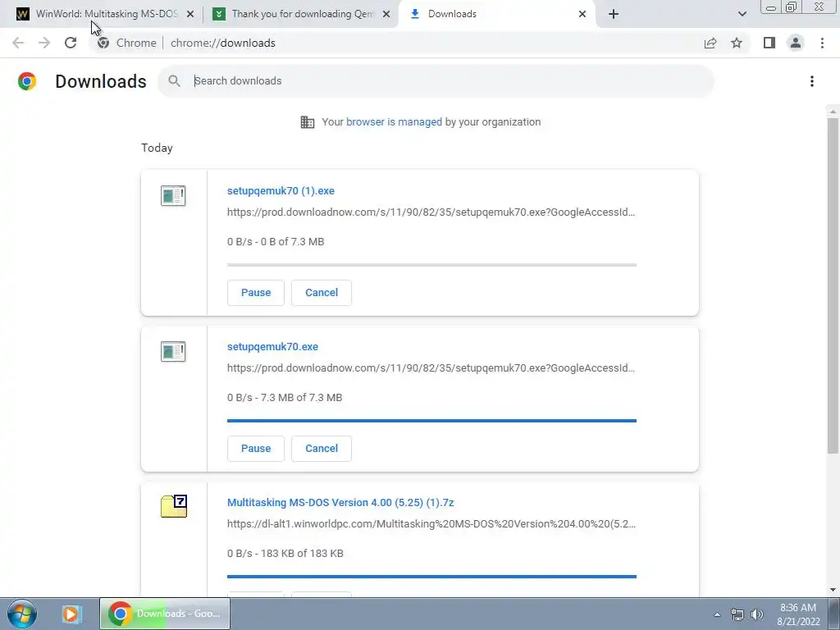Click the magnifier icon in search downloads
Image resolution: width=840 pixels, height=630 pixels.
[174, 81]
